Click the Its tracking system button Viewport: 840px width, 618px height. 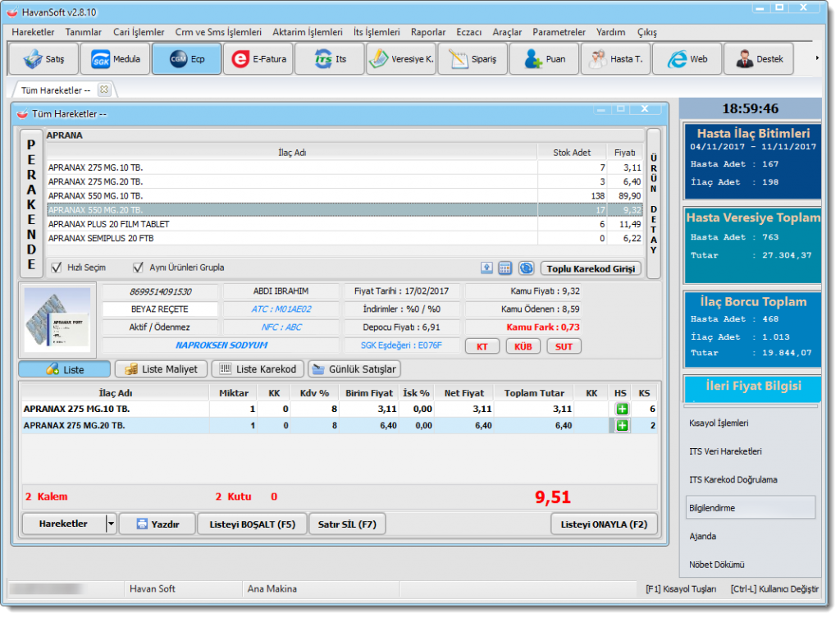(330, 59)
